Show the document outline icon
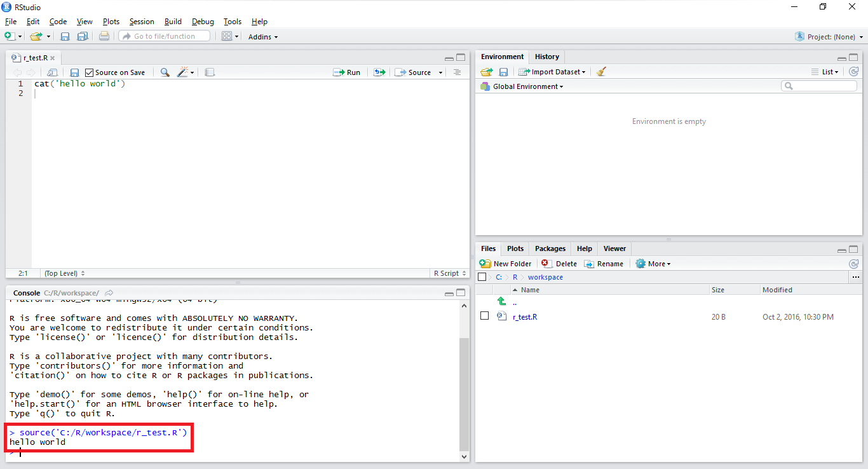 (457, 72)
